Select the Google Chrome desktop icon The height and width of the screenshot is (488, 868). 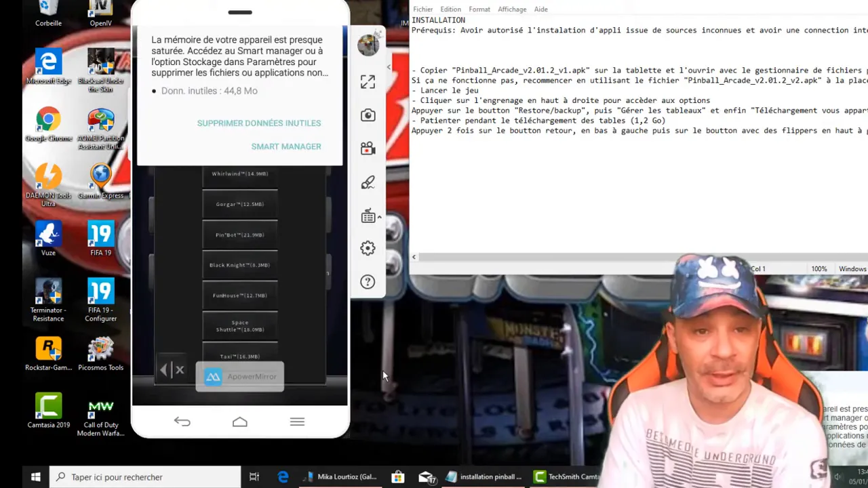(48, 125)
